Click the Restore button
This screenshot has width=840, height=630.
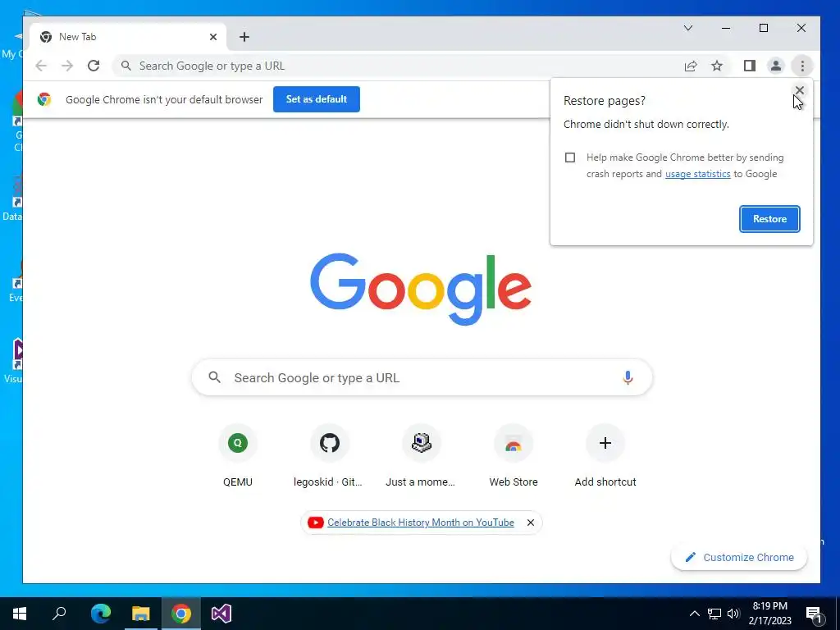[x=769, y=218]
